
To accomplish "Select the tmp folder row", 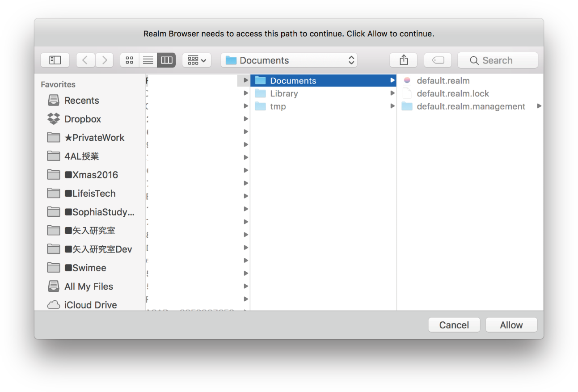I will click(x=323, y=106).
